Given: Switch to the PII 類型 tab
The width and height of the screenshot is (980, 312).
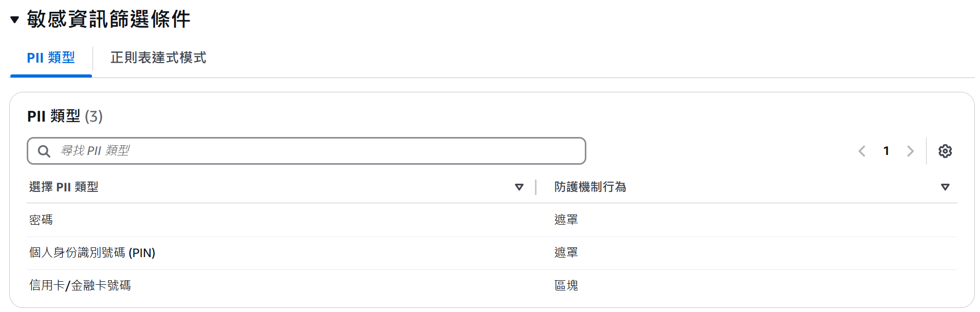Looking at the screenshot, I should point(51,57).
